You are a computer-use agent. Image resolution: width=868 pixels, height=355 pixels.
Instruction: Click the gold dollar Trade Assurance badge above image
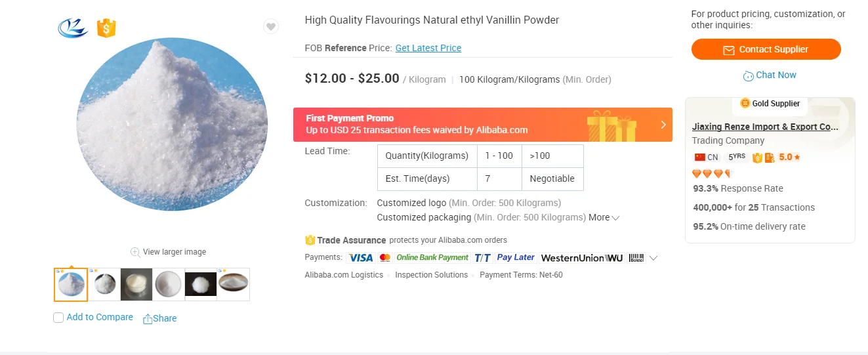tap(106, 28)
